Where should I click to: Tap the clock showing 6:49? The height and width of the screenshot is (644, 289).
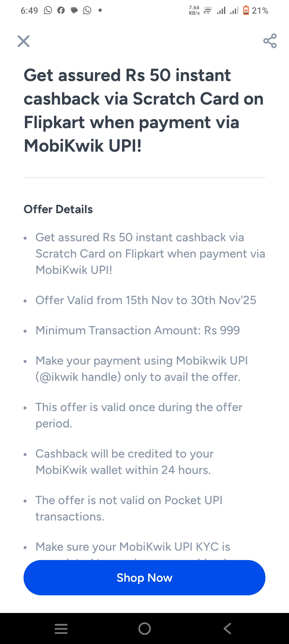click(x=29, y=10)
